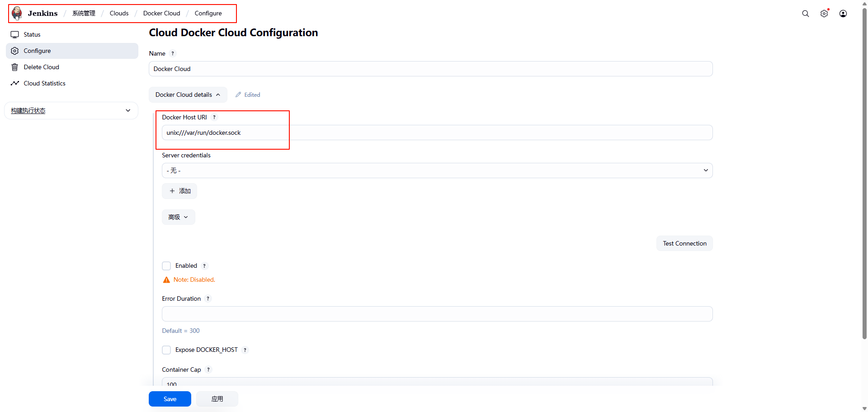The image size is (868, 412).
Task: Click the Delete Cloud trash icon
Action: 15,67
